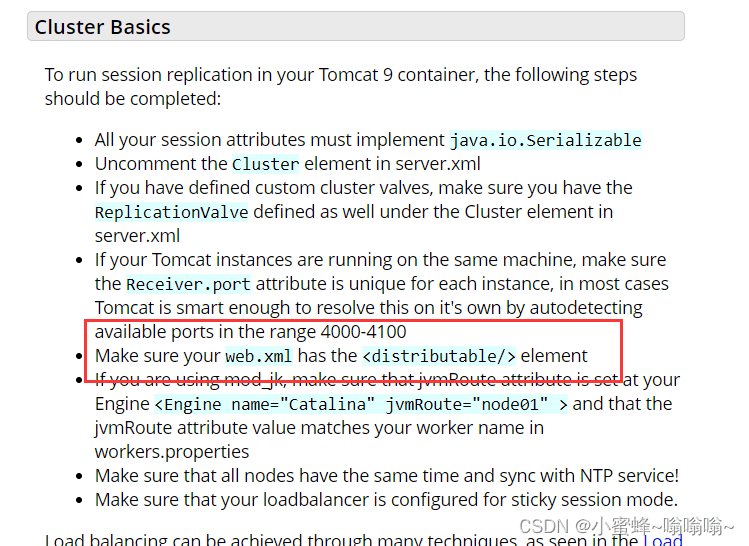Click the java.io.Serializable code text
The width and height of the screenshot is (749, 546).
coord(546,140)
